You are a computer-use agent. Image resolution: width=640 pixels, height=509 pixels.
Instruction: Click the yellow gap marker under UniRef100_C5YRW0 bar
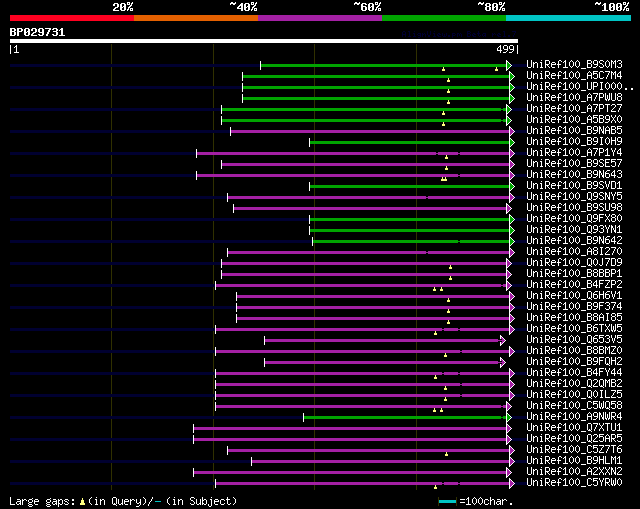(436, 487)
